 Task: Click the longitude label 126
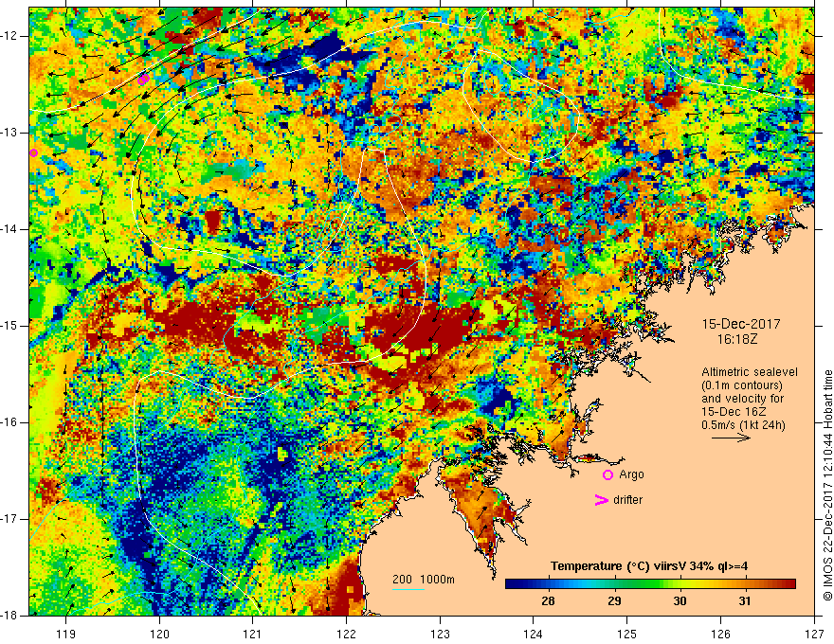720,634
